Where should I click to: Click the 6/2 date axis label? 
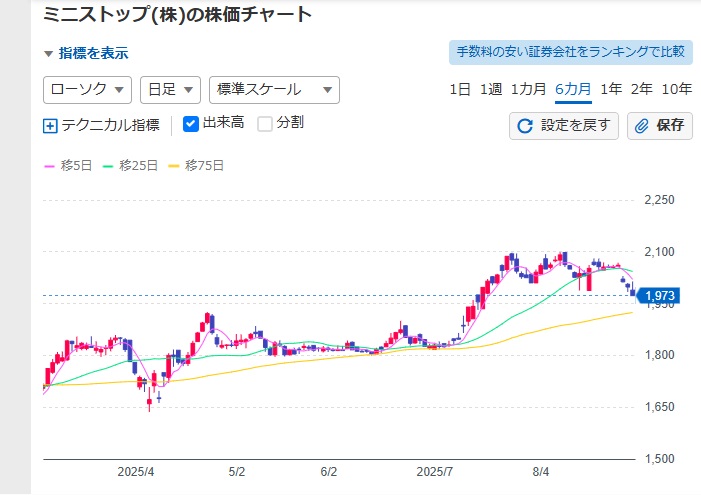[x=329, y=472]
